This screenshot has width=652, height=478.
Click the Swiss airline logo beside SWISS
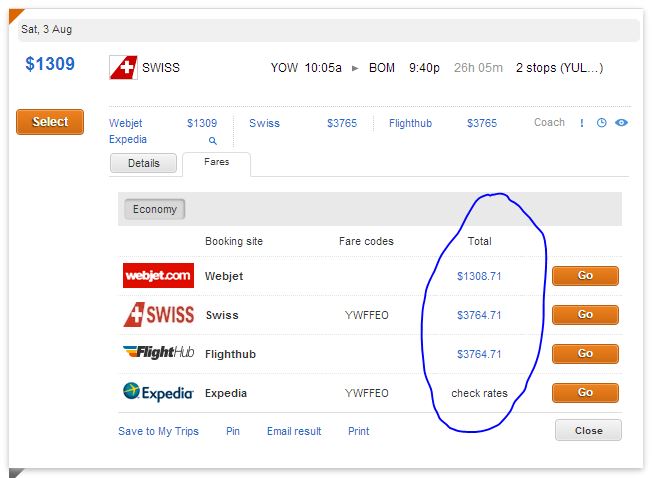click(123, 67)
